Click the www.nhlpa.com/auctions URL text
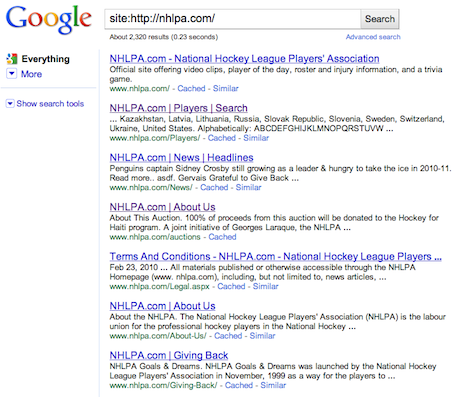Screen dimensions: 460x397 (155, 237)
